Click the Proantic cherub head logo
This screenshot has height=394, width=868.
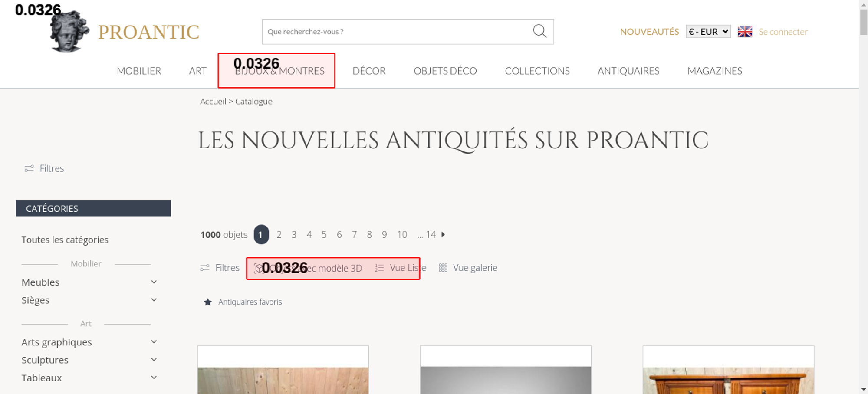pyautogui.click(x=69, y=32)
